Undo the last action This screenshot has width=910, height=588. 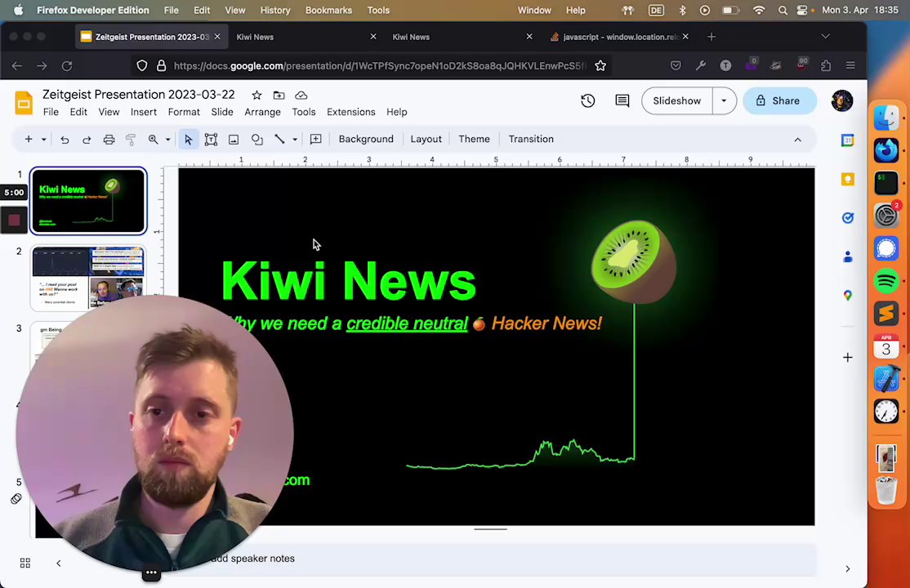pyautogui.click(x=65, y=140)
